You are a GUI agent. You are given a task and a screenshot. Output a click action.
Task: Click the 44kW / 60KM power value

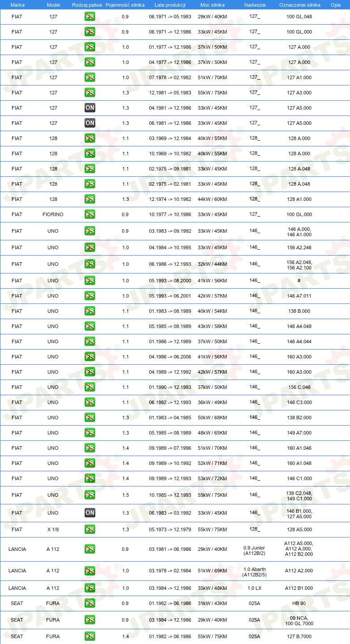coord(212,199)
